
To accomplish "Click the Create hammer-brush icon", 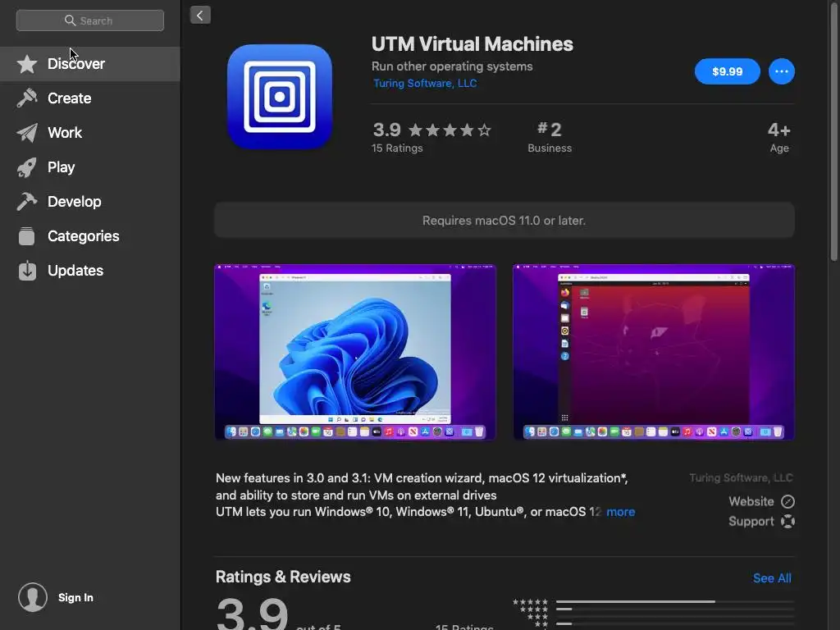I will 27,98.
